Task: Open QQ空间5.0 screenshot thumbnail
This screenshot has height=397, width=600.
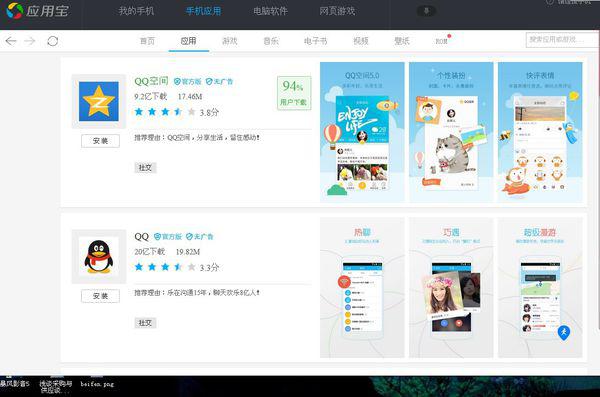Action: coord(362,132)
